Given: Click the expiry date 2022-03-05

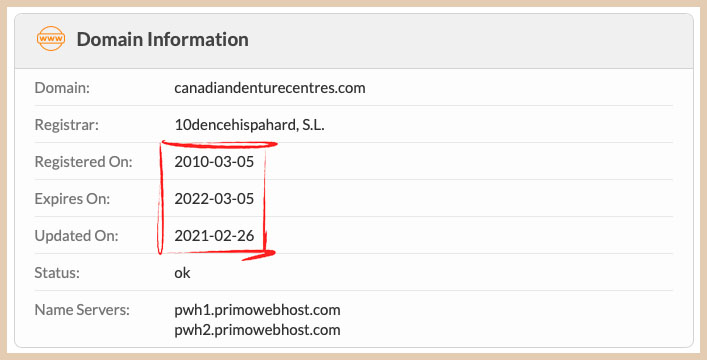Looking at the screenshot, I should [x=214, y=198].
